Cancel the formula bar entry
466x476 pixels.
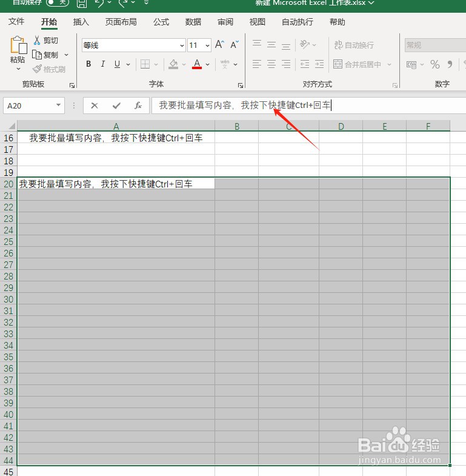pyautogui.click(x=95, y=106)
